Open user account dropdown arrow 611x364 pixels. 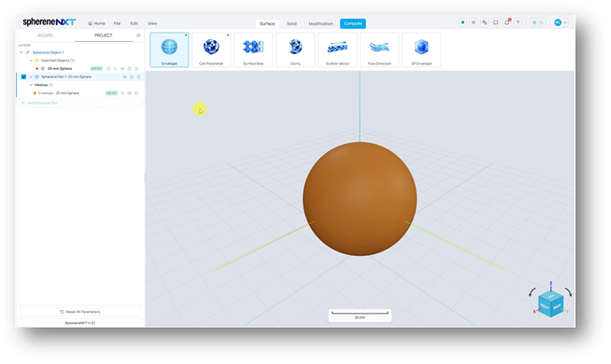(x=565, y=22)
